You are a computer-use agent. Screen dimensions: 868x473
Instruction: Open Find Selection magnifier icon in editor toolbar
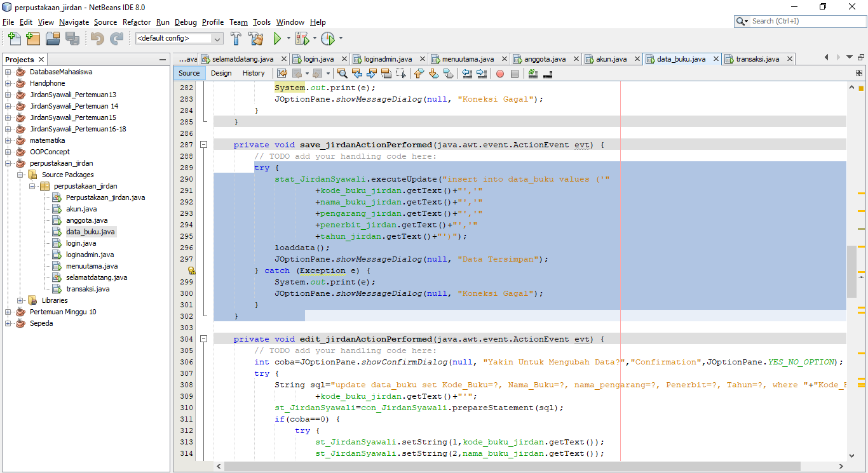[x=342, y=73]
